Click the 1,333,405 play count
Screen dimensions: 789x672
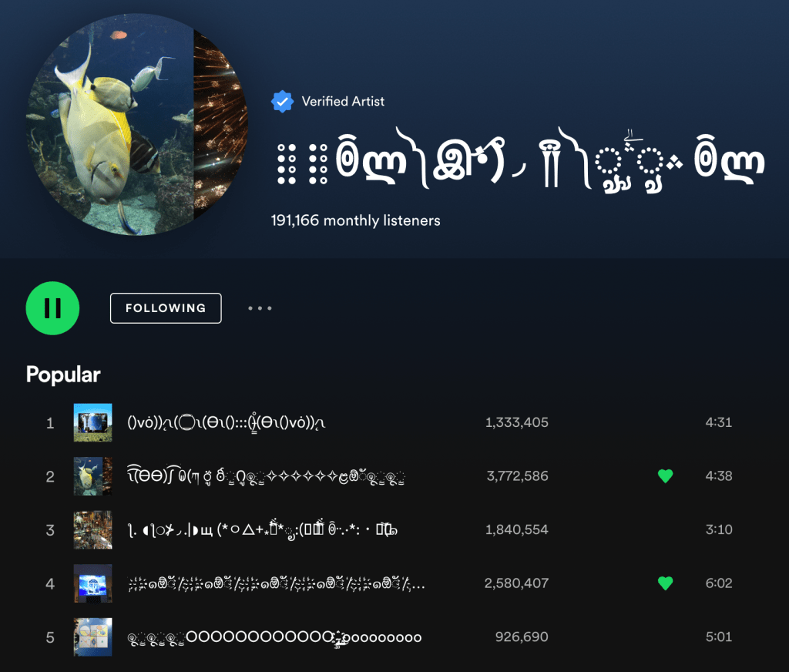[x=516, y=422]
